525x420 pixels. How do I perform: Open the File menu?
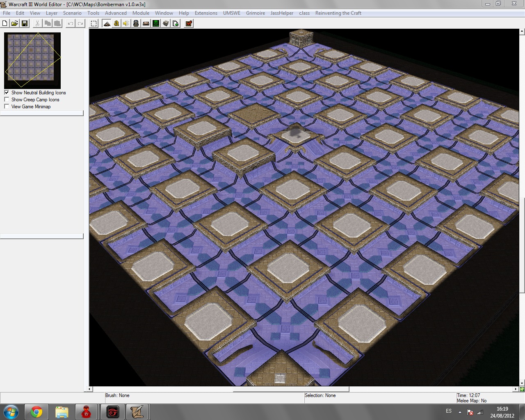click(7, 13)
